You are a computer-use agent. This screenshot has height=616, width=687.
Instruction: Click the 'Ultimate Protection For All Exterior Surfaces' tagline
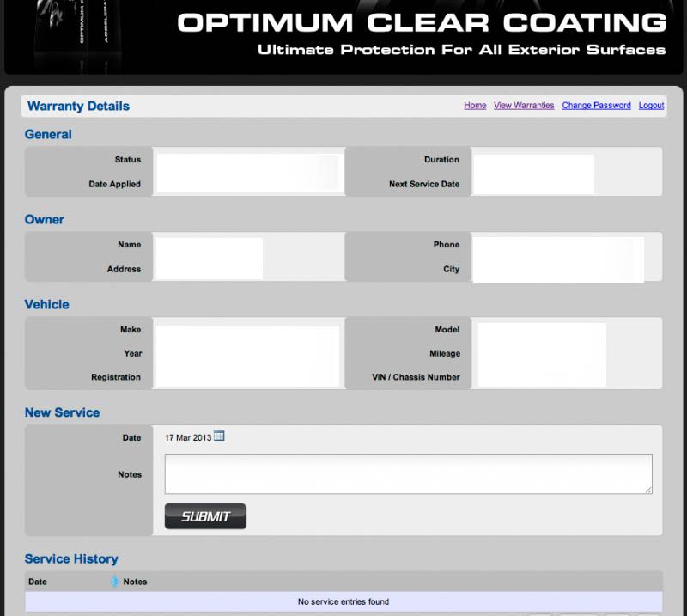click(x=462, y=50)
